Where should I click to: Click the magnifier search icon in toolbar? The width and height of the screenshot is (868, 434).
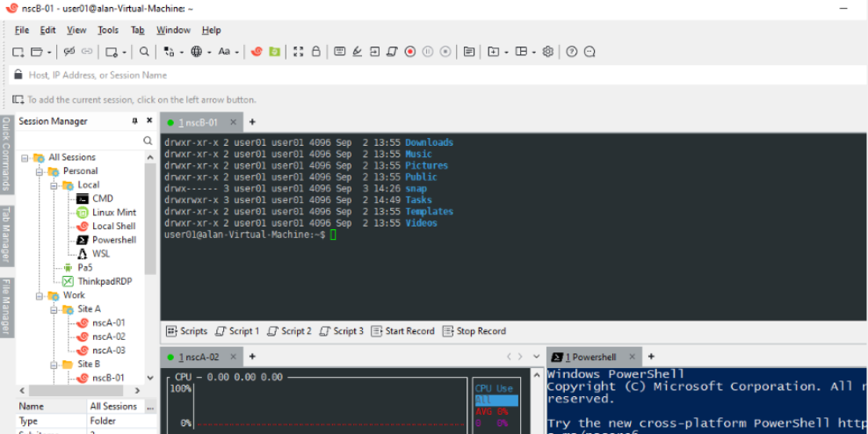(x=144, y=52)
